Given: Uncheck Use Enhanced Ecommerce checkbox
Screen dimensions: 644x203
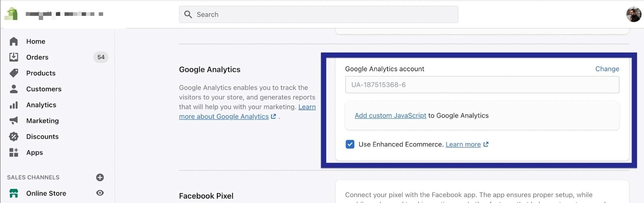Looking at the screenshot, I should pos(350,144).
